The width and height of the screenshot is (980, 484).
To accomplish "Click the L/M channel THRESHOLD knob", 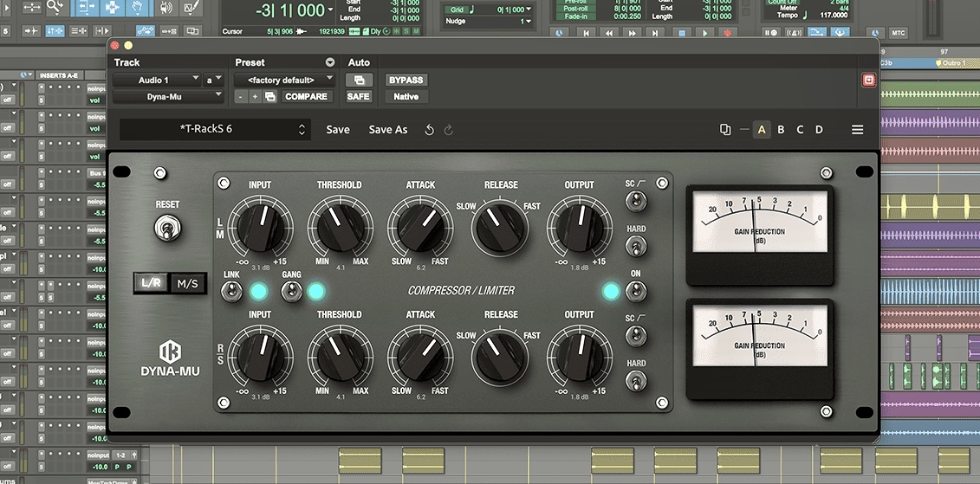I will coord(340,226).
